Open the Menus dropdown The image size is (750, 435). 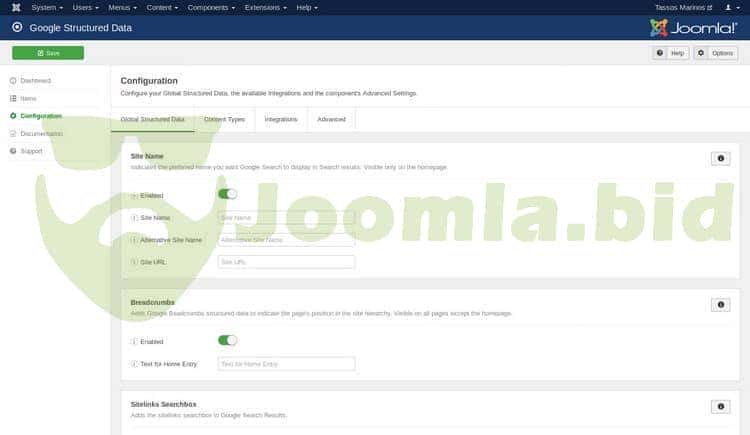pyautogui.click(x=122, y=8)
